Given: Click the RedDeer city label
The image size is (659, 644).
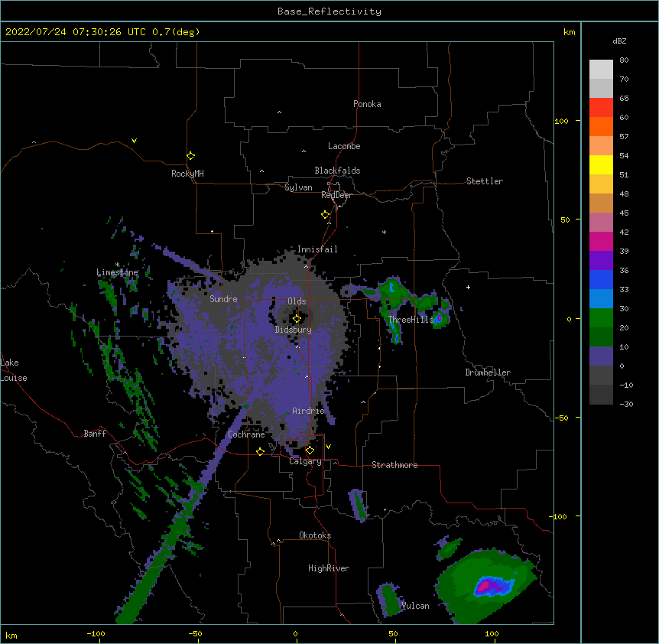Looking at the screenshot, I should (x=336, y=195).
